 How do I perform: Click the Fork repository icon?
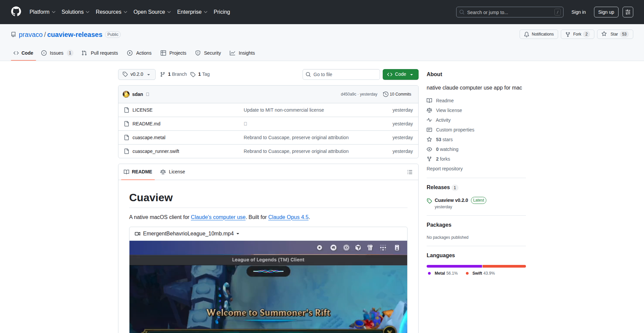click(x=568, y=34)
